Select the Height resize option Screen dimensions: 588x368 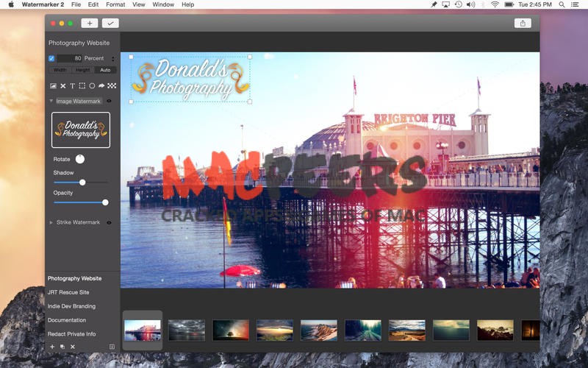tap(83, 70)
